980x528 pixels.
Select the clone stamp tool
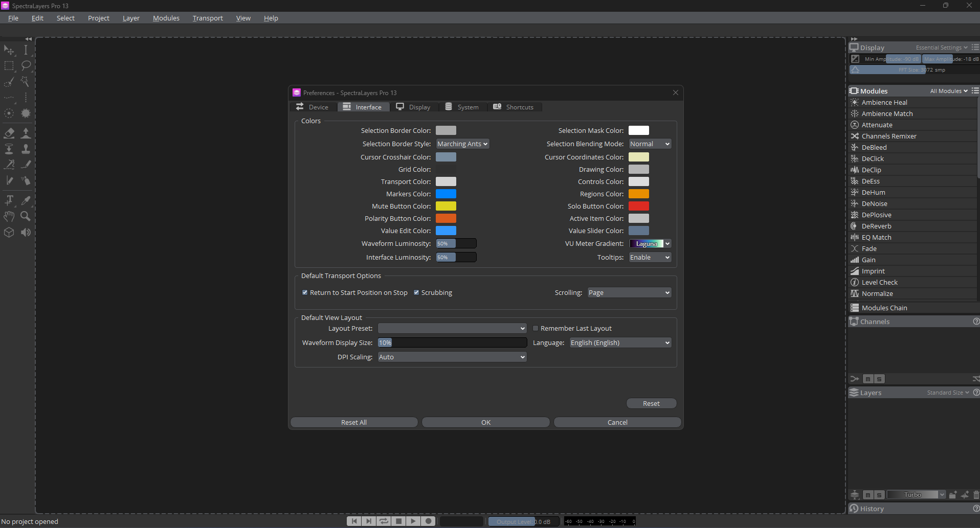coord(26,149)
